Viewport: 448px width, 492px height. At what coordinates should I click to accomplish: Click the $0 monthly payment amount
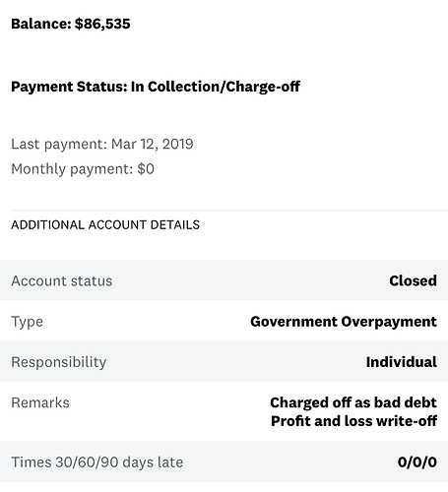pos(146,169)
